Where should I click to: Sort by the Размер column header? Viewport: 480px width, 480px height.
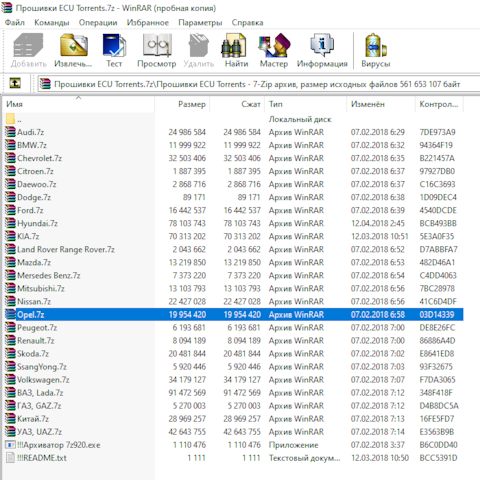pyautogui.click(x=182, y=104)
